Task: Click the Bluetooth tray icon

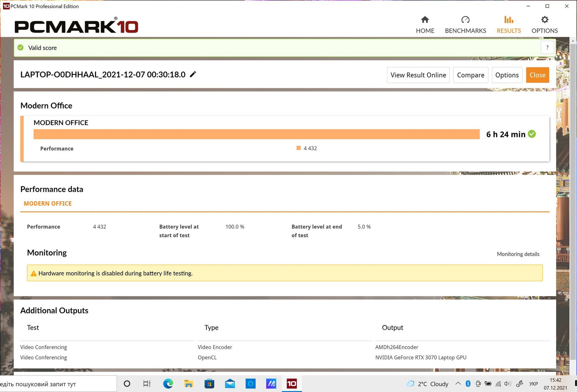Action: [x=468, y=384]
